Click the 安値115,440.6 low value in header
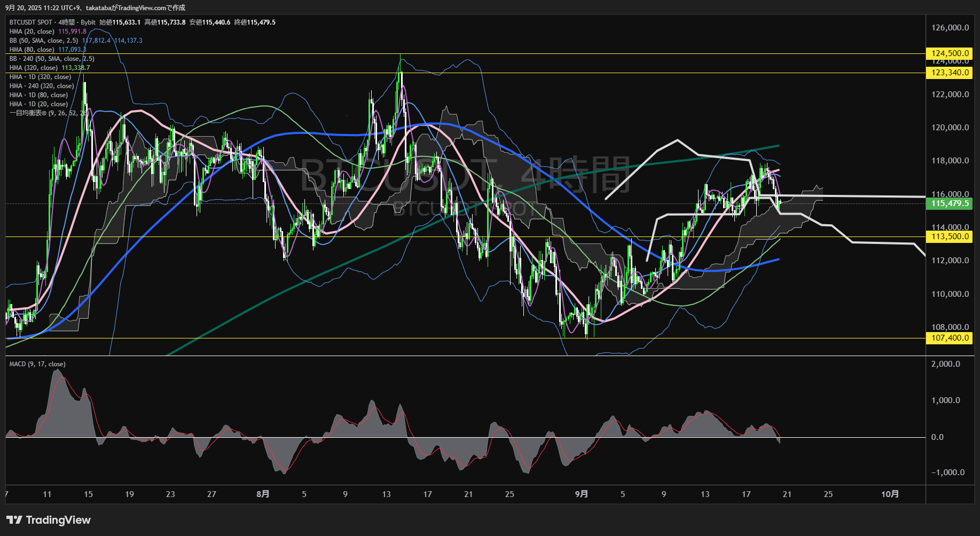The height and width of the screenshot is (536, 980). point(210,22)
